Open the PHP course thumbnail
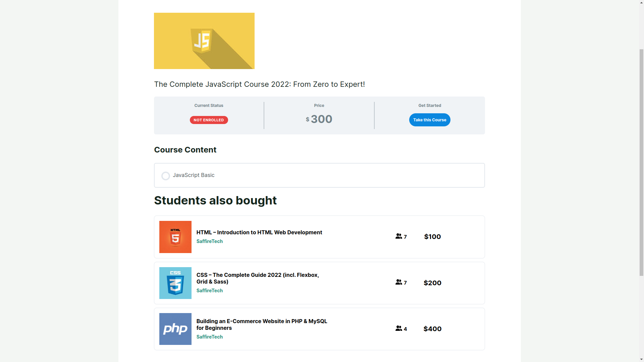This screenshot has height=362, width=644. click(175, 329)
